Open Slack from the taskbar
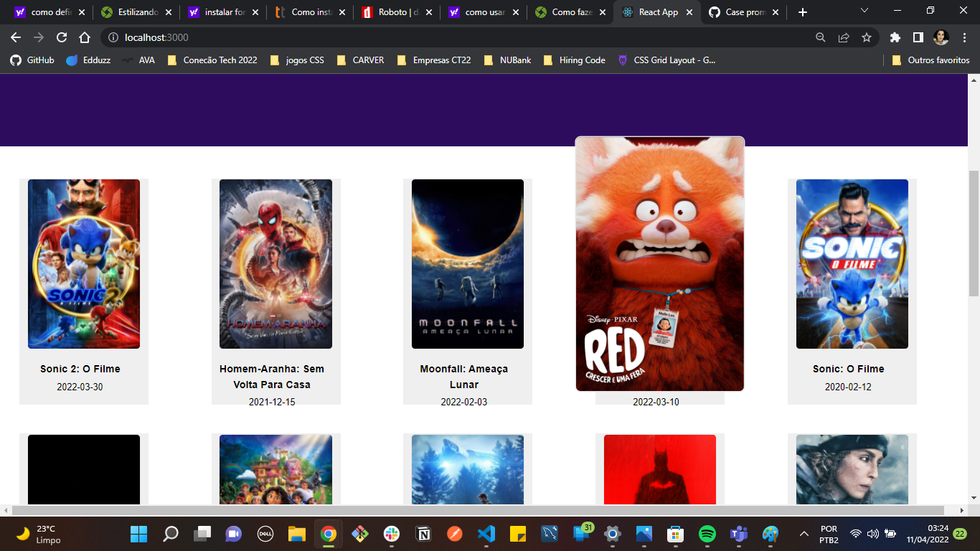Viewport: 980px width, 551px height. click(391, 534)
